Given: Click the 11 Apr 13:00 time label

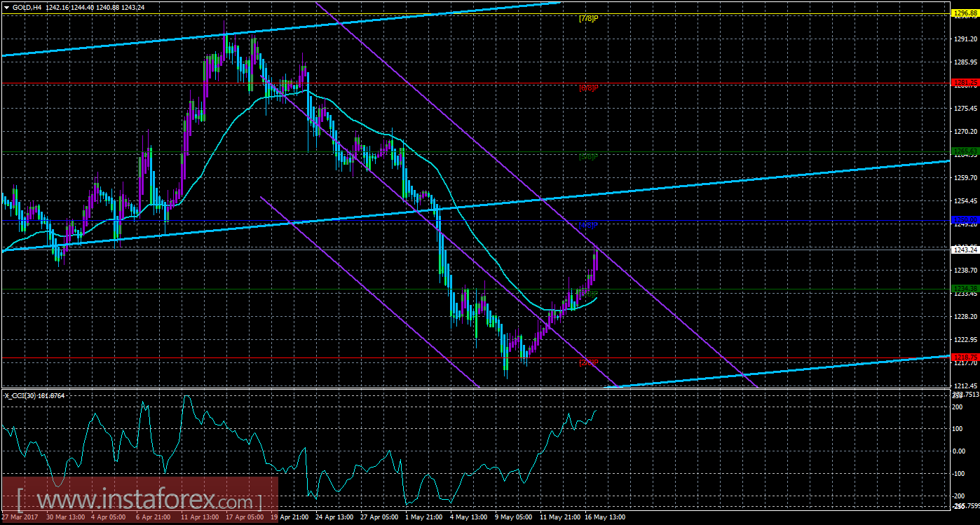Looking at the screenshot, I should pos(201,518).
